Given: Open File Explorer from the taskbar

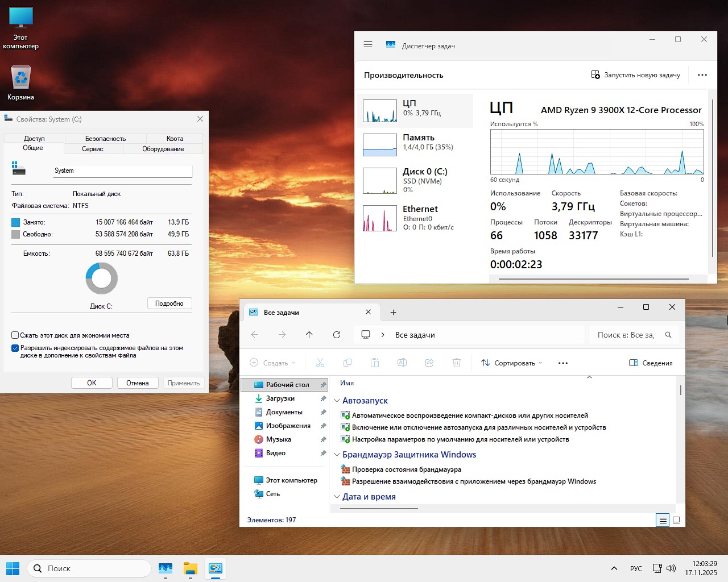Looking at the screenshot, I should pyautogui.click(x=190, y=568).
